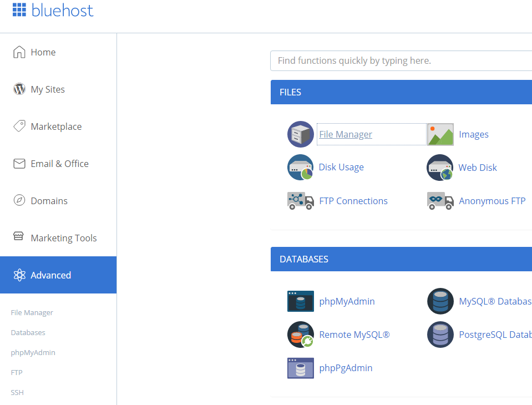Collapse the FILES section header
The height and width of the screenshot is (405, 532).
pyautogui.click(x=401, y=92)
